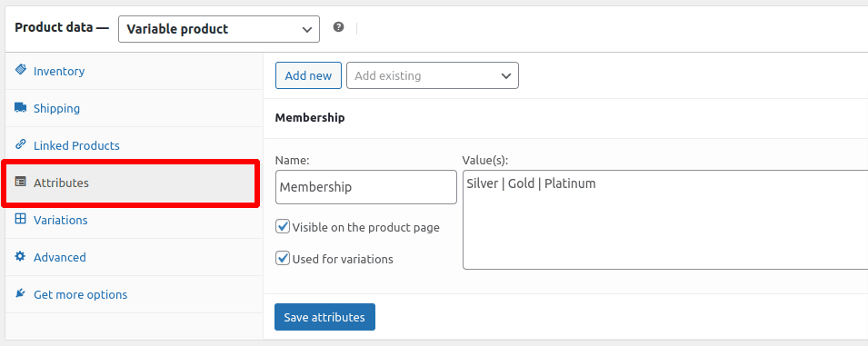Click the Shipping truck icon
This screenshot has height=346, width=868.
21,107
